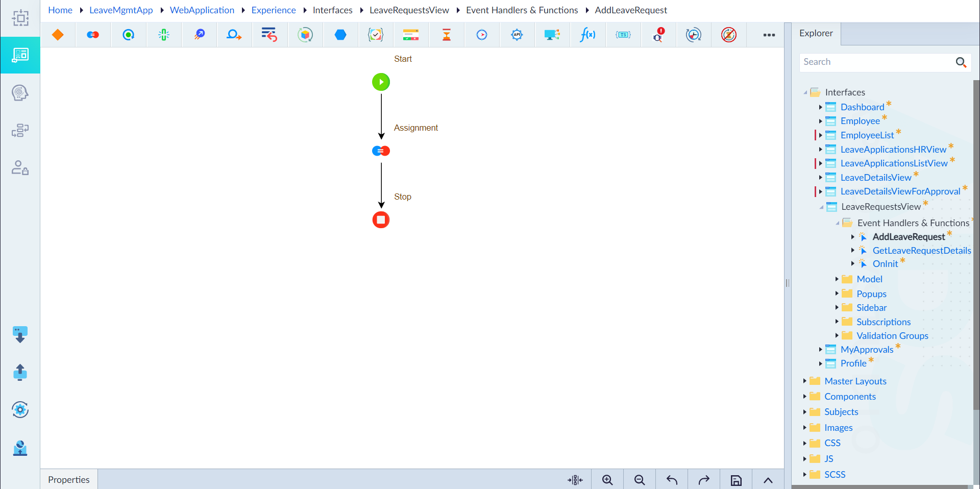Open the AI head sidebar icon
This screenshot has height=489, width=980.
coord(20,92)
